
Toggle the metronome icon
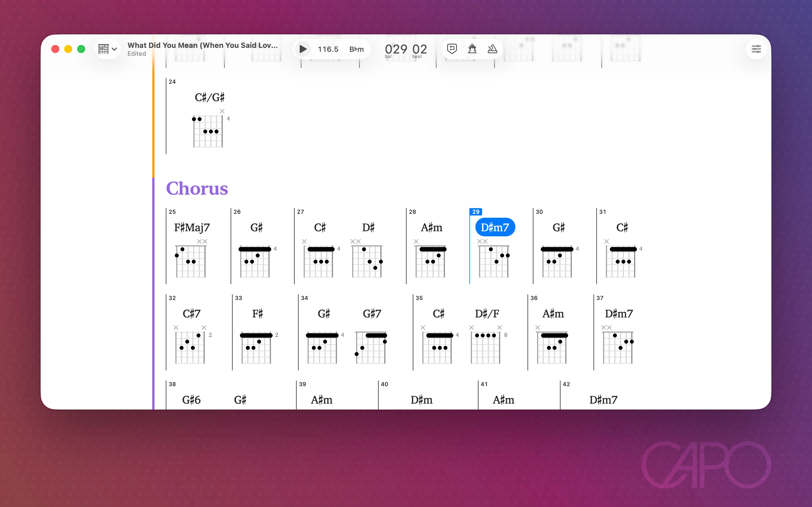pyautogui.click(x=492, y=49)
